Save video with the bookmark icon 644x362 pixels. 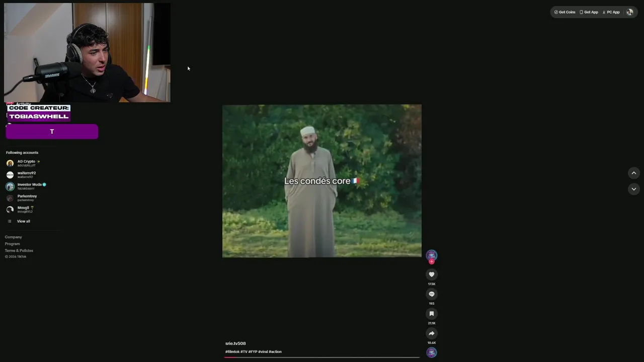[431, 314]
